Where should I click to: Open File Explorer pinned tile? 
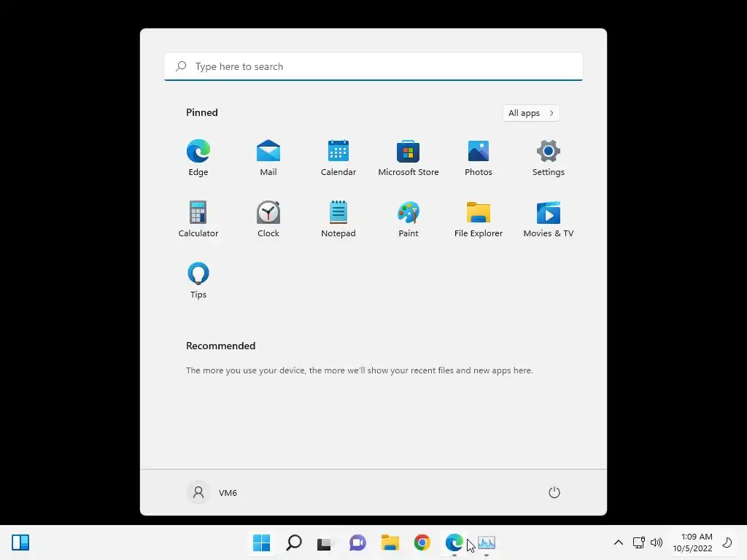479,219
